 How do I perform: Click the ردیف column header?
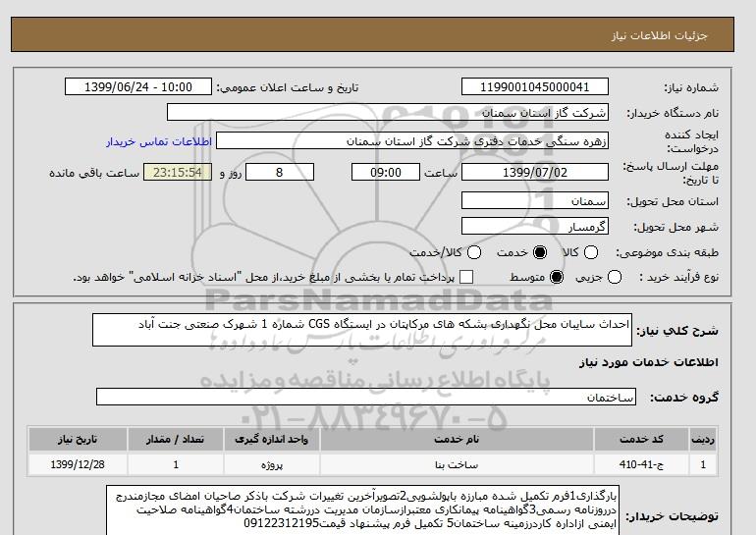[703, 439]
